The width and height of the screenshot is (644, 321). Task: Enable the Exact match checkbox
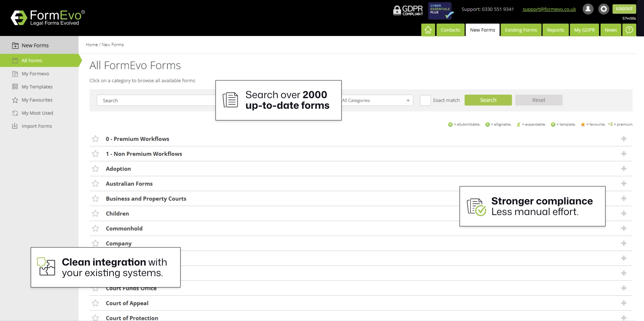click(x=425, y=100)
